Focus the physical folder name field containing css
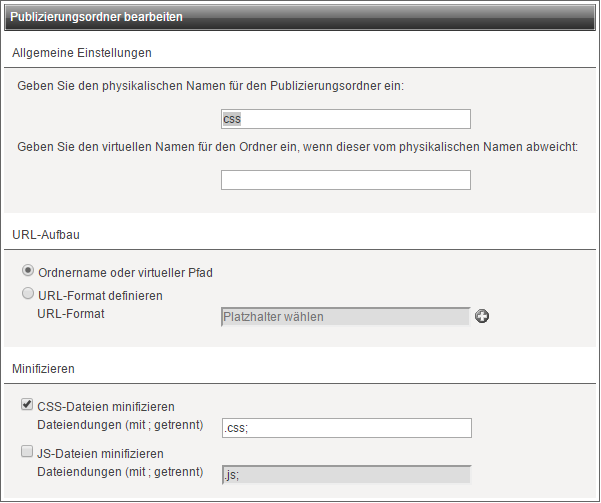601x503 pixels. coord(346,119)
